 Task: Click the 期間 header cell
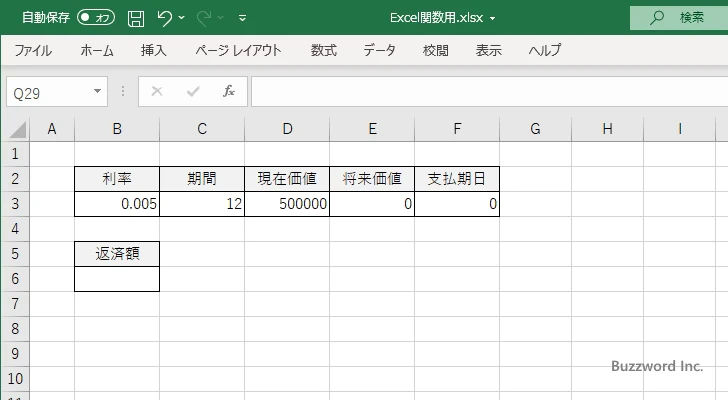coord(202,179)
